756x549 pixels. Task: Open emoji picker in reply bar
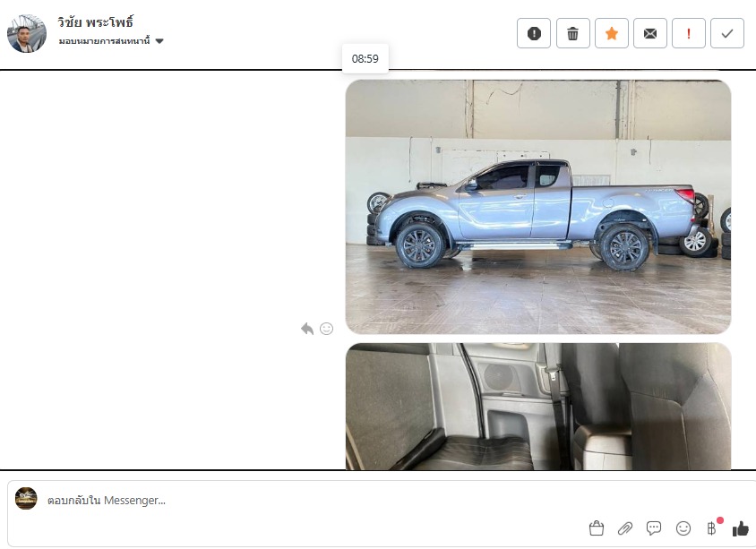(x=683, y=528)
